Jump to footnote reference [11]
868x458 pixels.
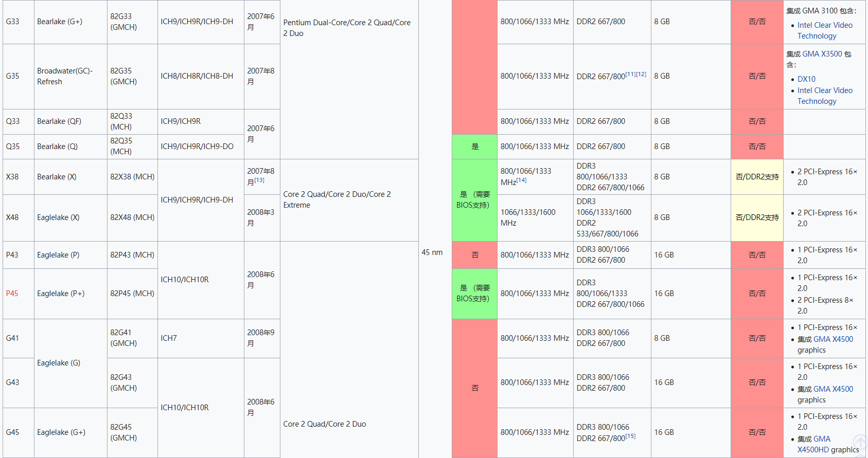[630, 74]
